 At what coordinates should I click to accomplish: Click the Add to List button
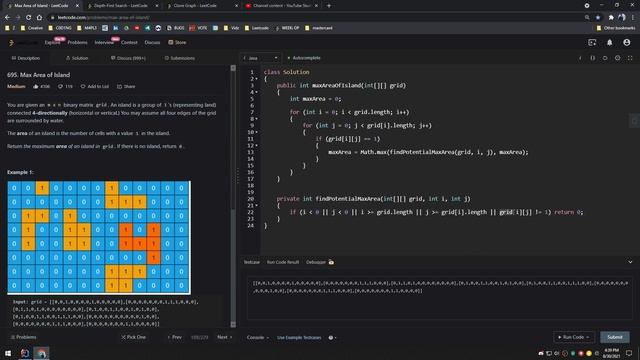[95, 87]
